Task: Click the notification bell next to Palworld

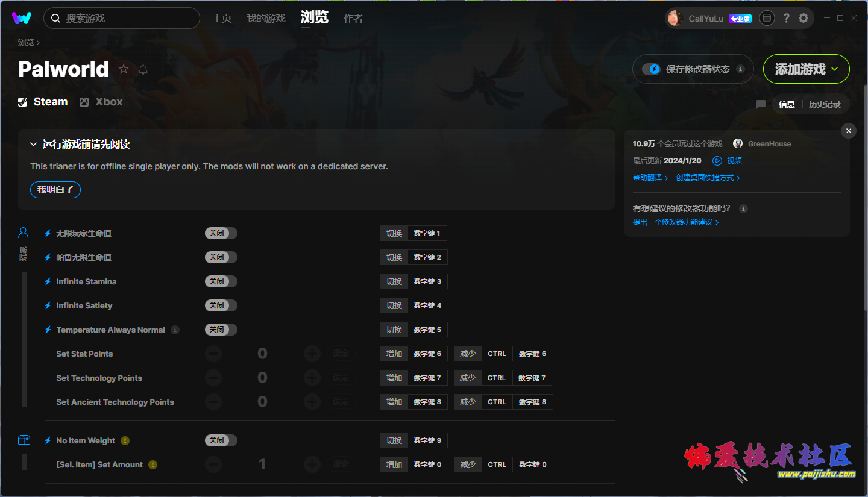Action: tap(143, 69)
